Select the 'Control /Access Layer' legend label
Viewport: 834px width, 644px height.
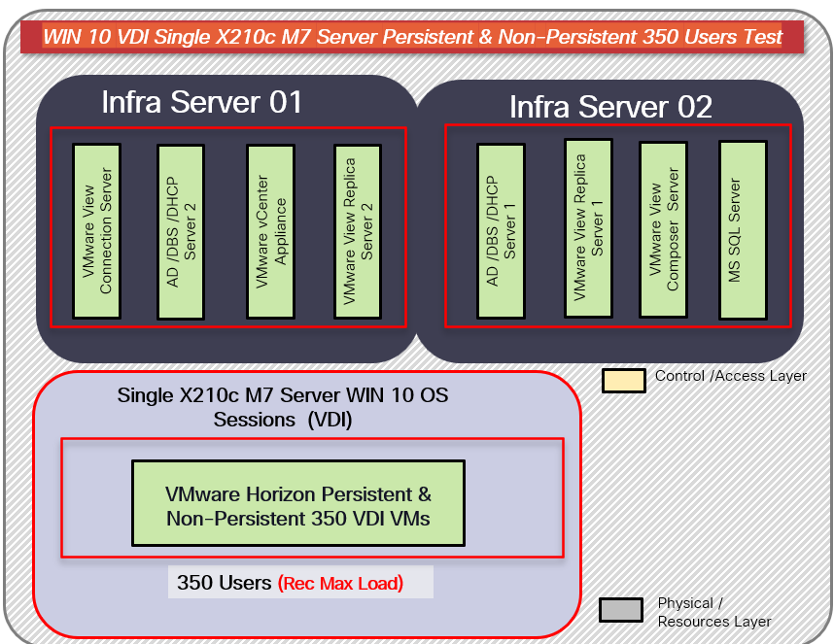[x=730, y=376]
